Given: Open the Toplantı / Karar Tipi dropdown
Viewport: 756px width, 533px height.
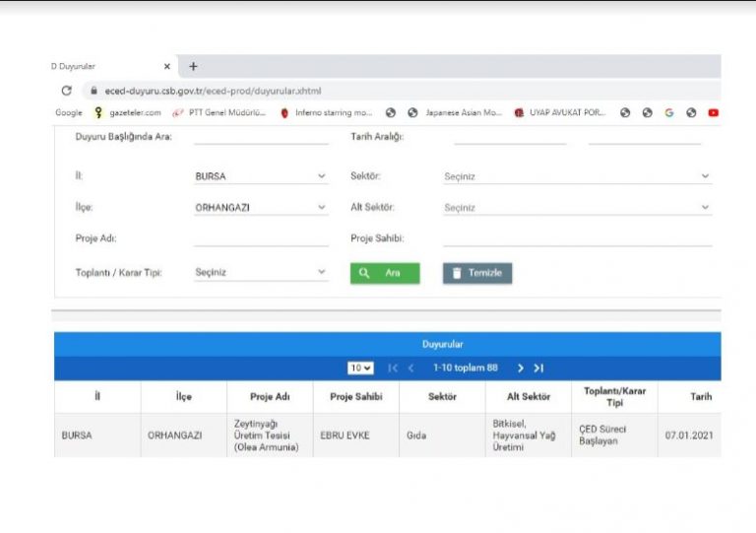Looking at the screenshot, I should pos(261,272).
